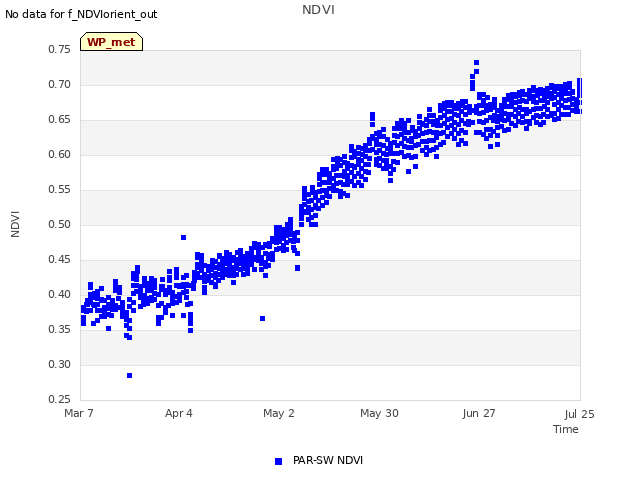Click the May 2 x-axis label
This screenshot has height=480, width=640.
coord(278,413)
